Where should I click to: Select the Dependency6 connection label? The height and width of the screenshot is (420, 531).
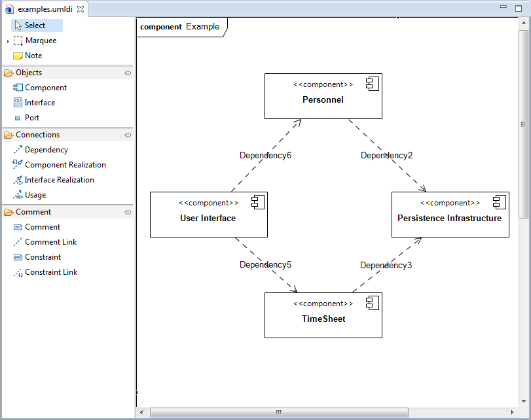(x=265, y=156)
